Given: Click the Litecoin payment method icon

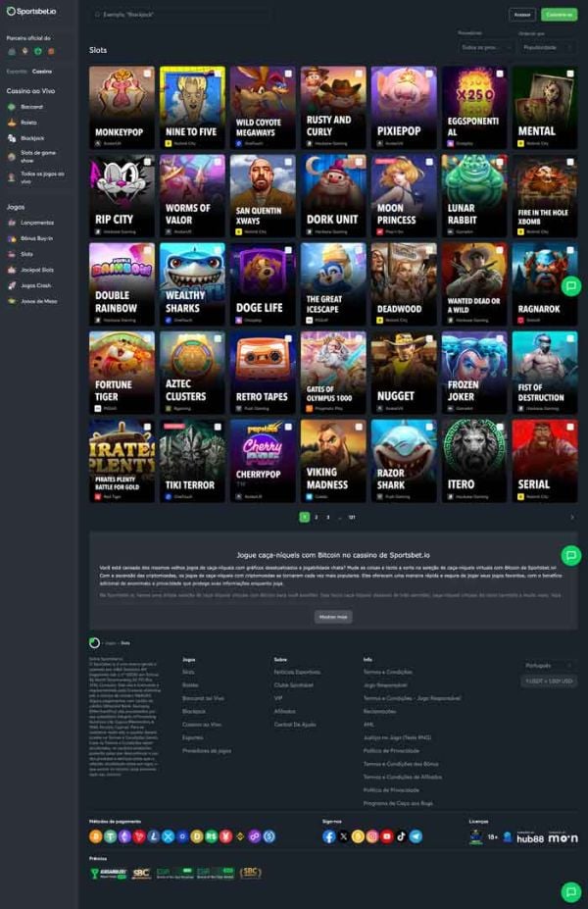Looking at the screenshot, I should (154, 836).
